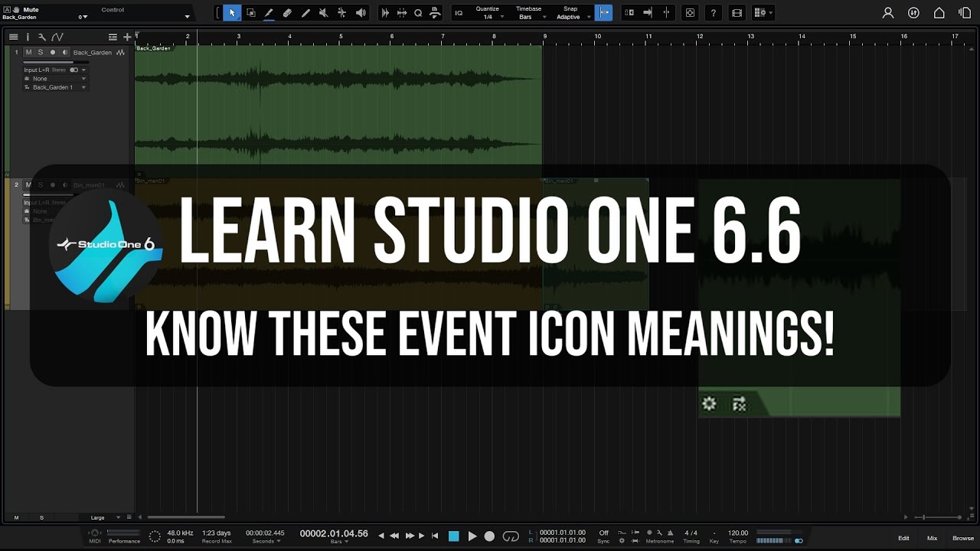
Task: Open the track height Large dropdown
Action: click(x=106, y=517)
